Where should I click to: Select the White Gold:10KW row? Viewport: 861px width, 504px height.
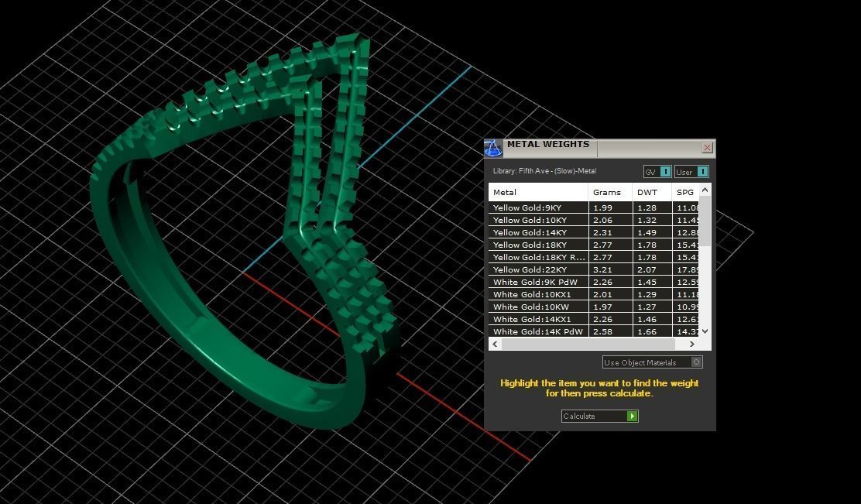594,307
